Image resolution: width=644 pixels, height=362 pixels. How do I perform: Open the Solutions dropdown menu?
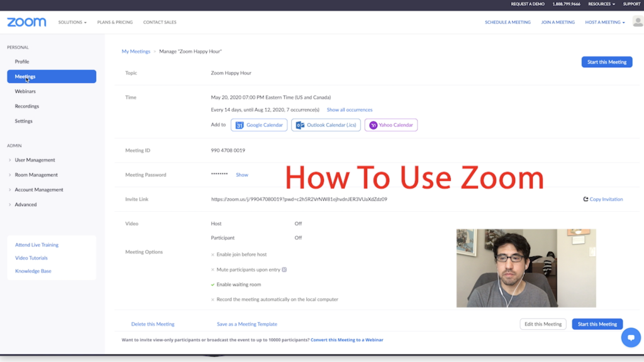pos(72,22)
